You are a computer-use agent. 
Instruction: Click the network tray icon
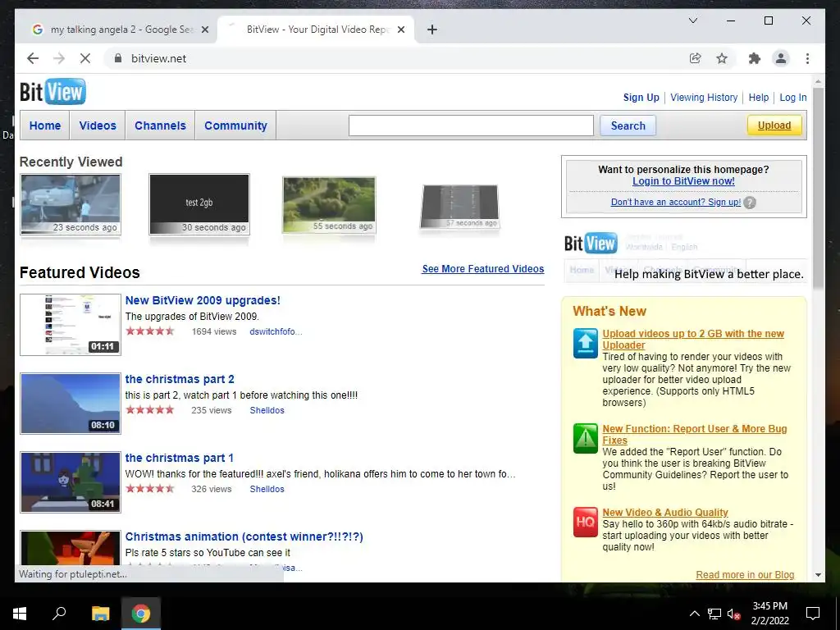coord(714,614)
